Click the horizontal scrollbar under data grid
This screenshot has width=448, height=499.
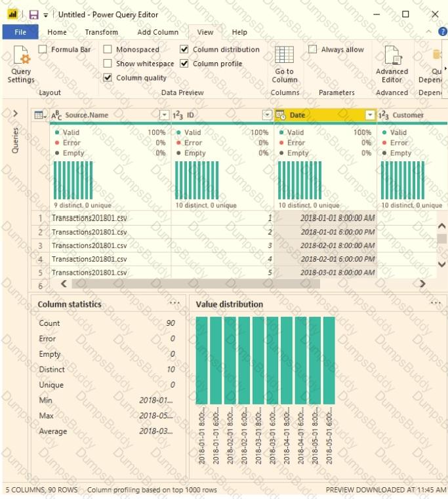195,284
